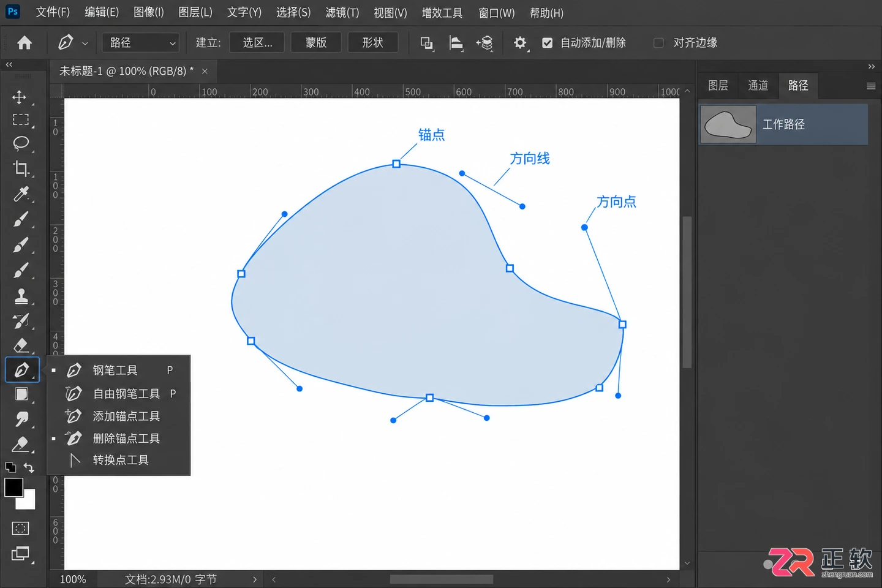Open the white background color swatch
The image size is (882, 588).
[28, 502]
